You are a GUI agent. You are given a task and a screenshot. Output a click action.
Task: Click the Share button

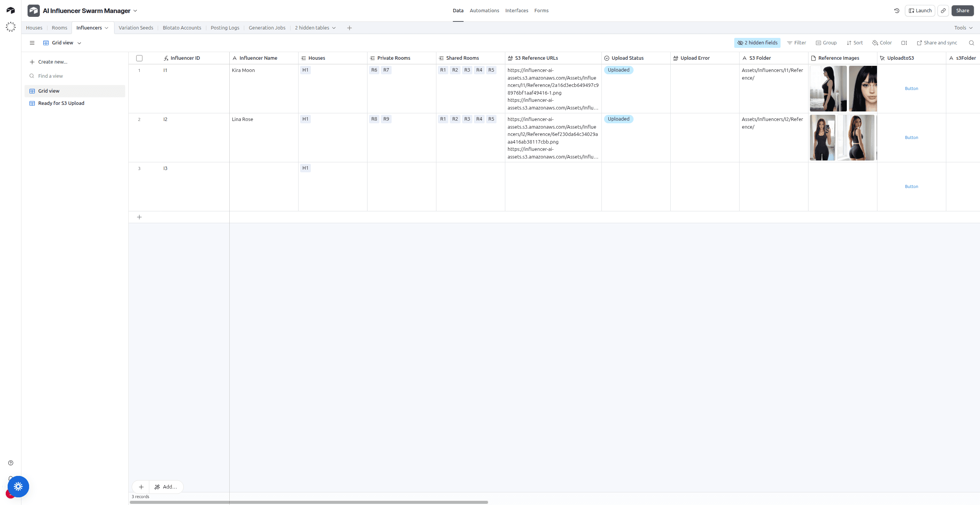(962, 11)
